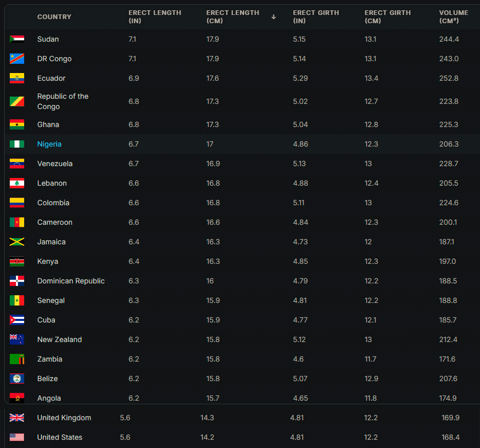Select the United Kingdom country name
This screenshot has width=480, height=448.
[64, 418]
